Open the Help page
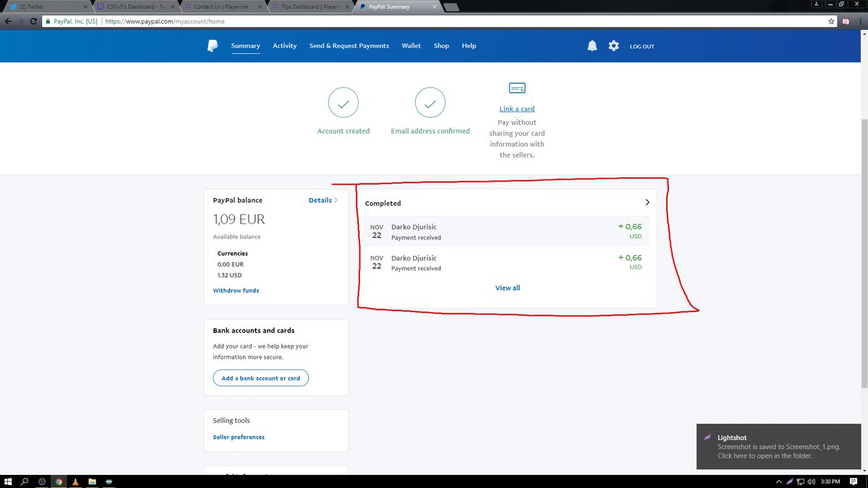The image size is (868, 488). tap(469, 46)
